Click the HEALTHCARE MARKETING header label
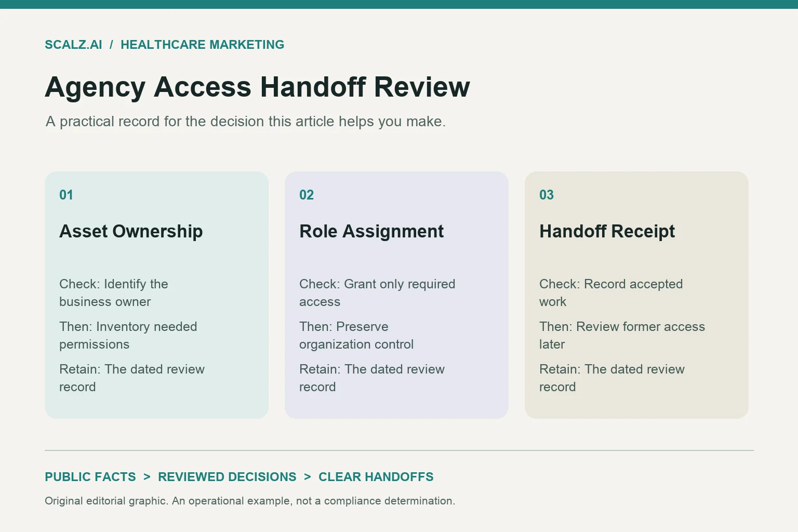The image size is (798, 532). tap(202, 45)
